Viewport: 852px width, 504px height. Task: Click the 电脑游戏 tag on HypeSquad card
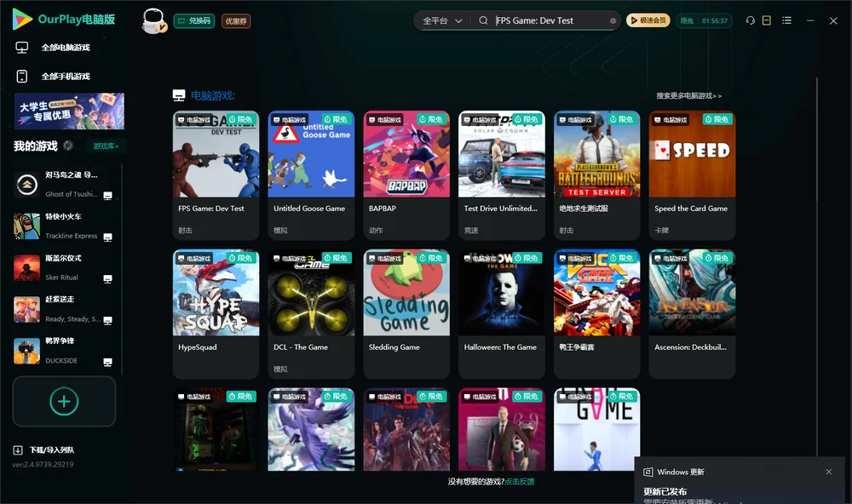(x=194, y=259)
